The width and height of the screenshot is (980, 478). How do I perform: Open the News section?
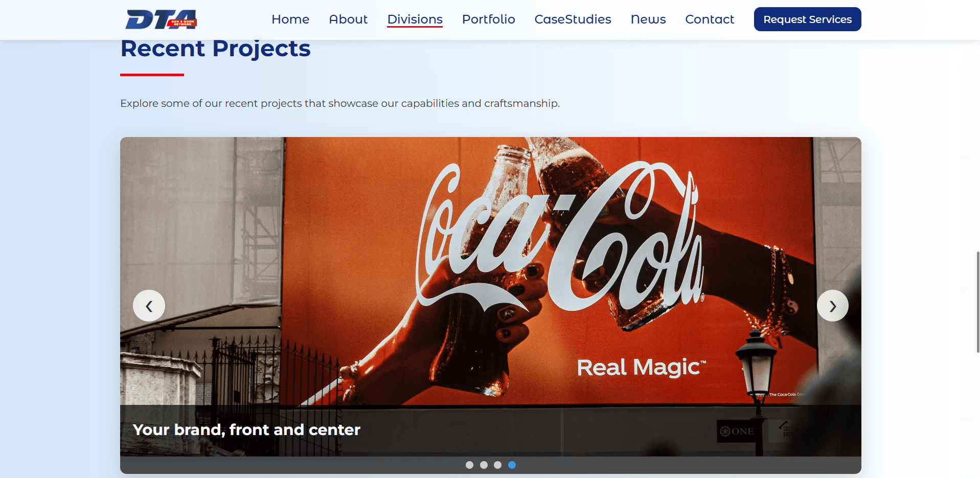point(648,19)
